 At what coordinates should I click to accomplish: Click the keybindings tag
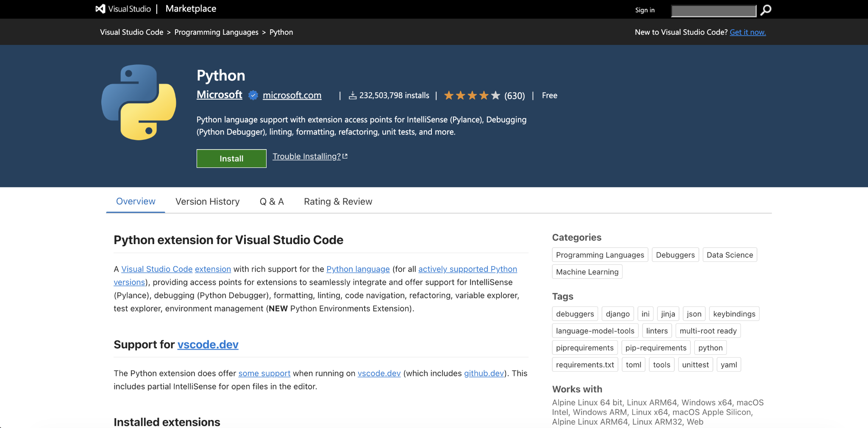click(x=734, y=314)
